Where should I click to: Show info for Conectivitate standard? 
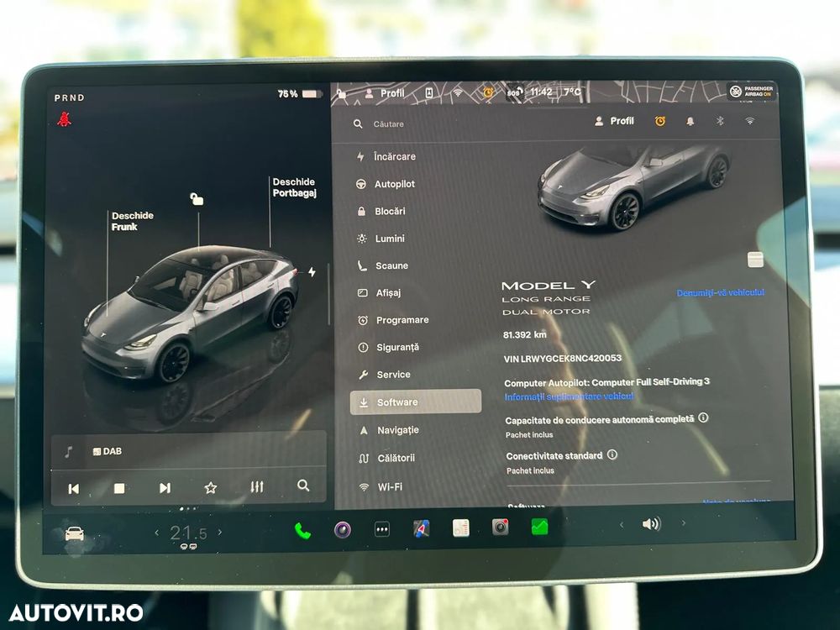(612, 454)
